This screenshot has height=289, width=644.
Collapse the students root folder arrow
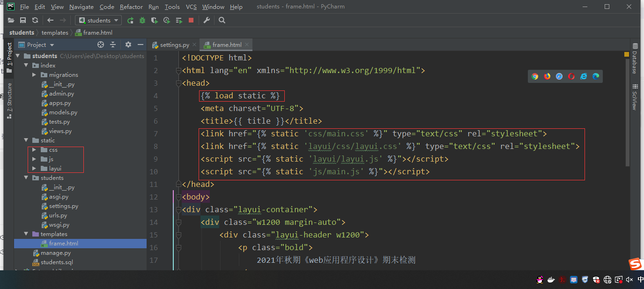click(18, 56)
